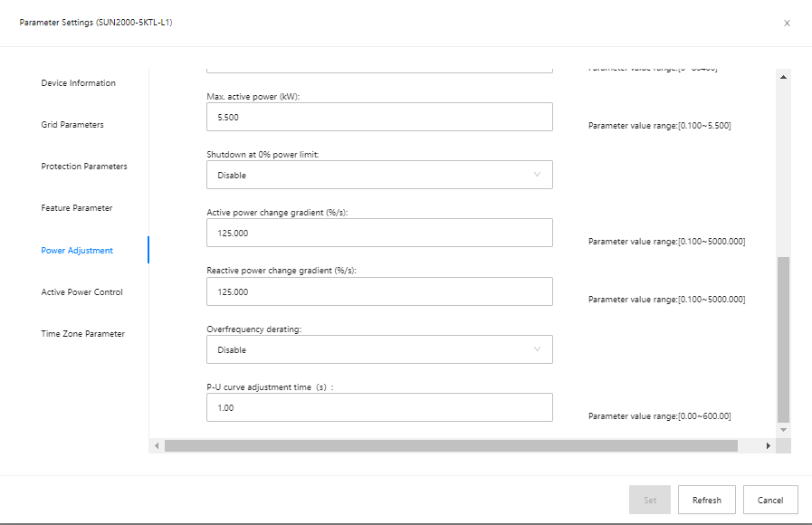
Task: Click the scroll down arrow
Action: point(784,429)
